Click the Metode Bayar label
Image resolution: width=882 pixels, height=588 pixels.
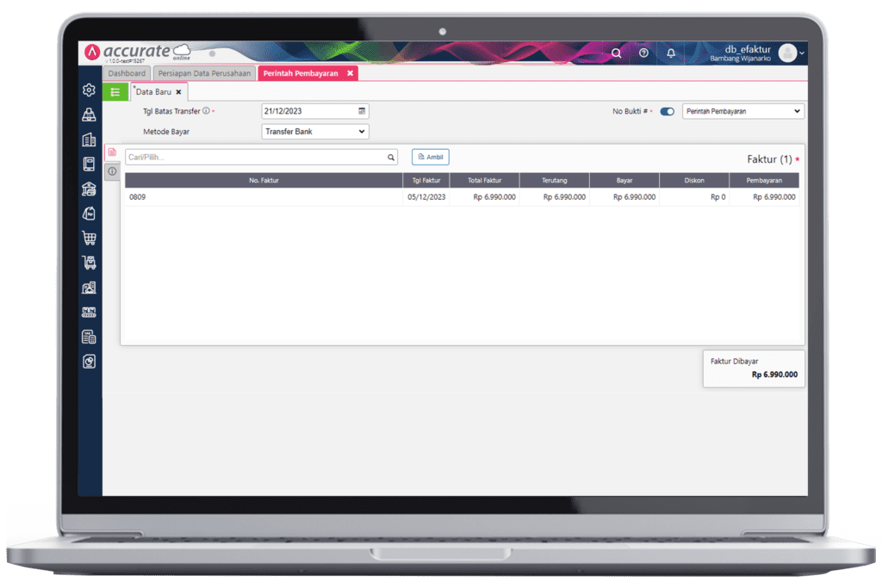(166, 132)
